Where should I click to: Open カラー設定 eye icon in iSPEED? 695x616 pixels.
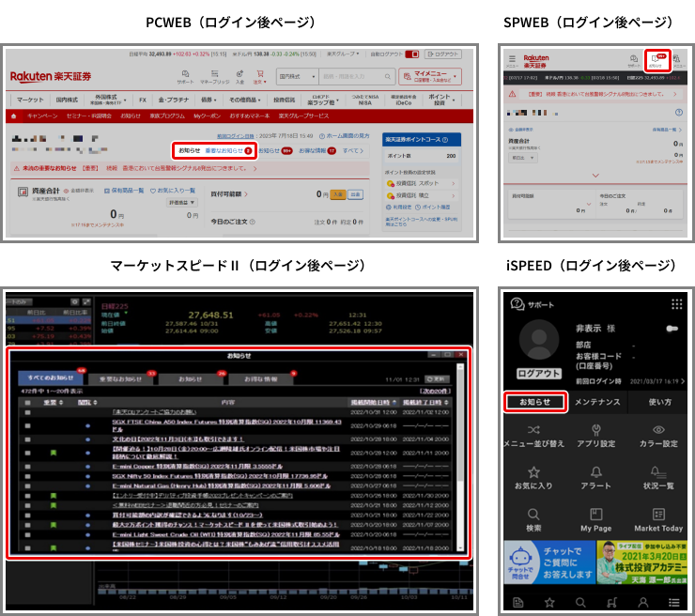point(658,429)
